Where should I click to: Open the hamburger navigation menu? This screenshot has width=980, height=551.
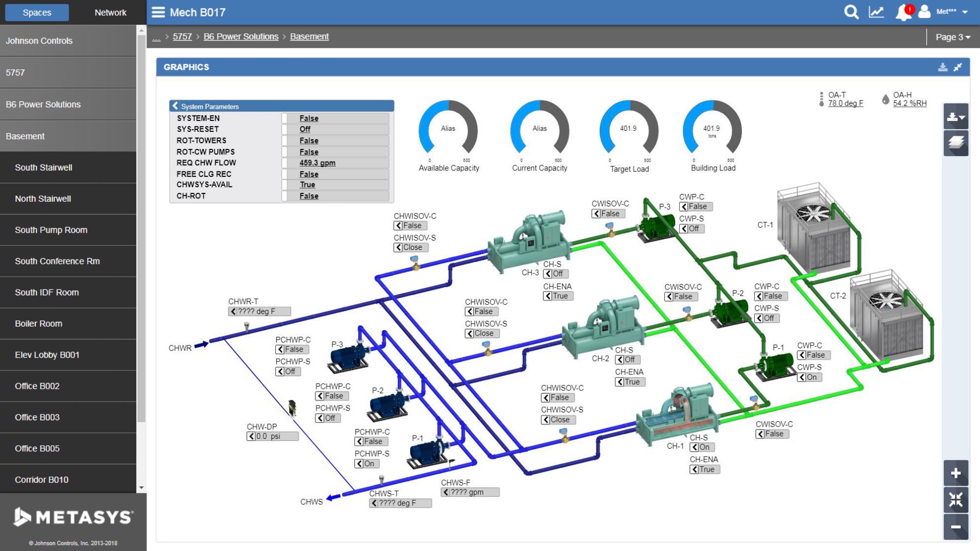(x=158, y=12)
